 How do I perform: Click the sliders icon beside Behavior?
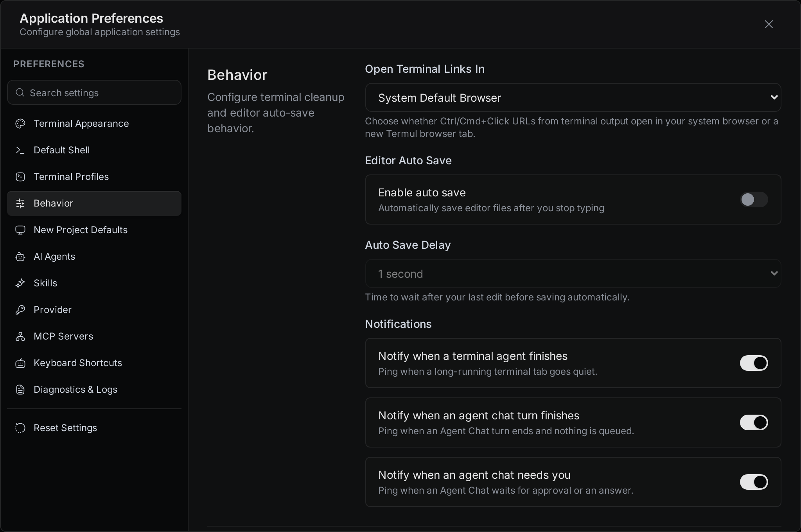point(20,203)
